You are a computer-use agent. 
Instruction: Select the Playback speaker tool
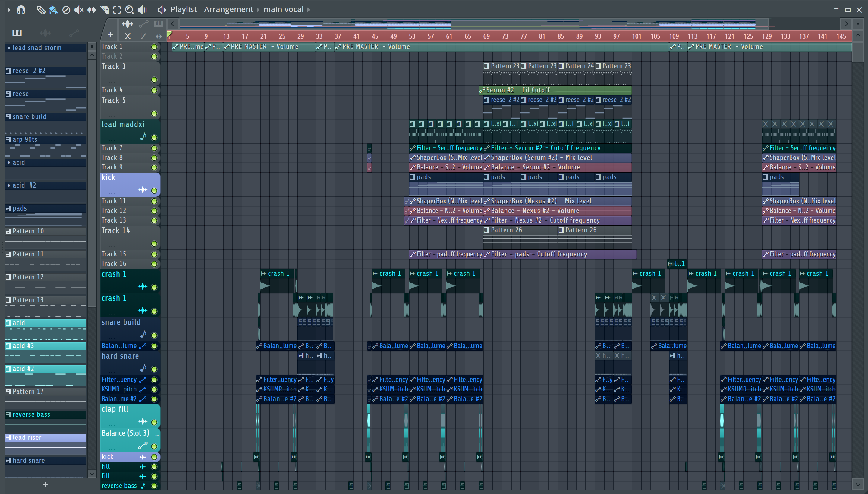[142, 10]
